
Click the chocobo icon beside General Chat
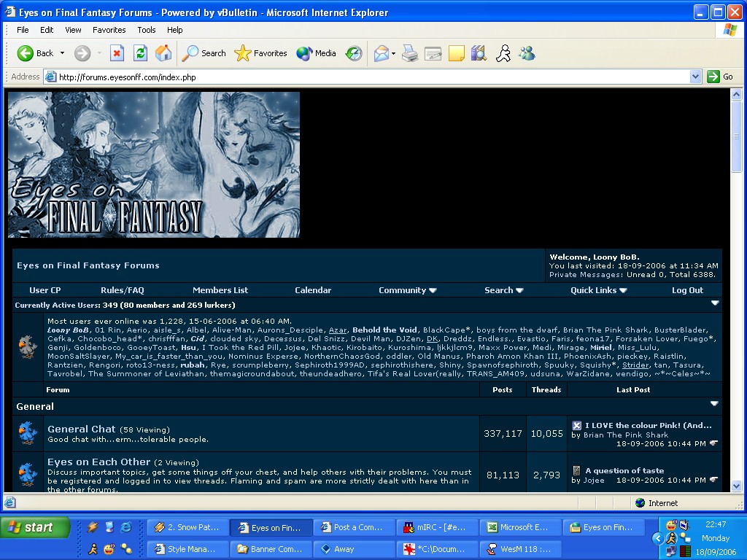[28, 433]
